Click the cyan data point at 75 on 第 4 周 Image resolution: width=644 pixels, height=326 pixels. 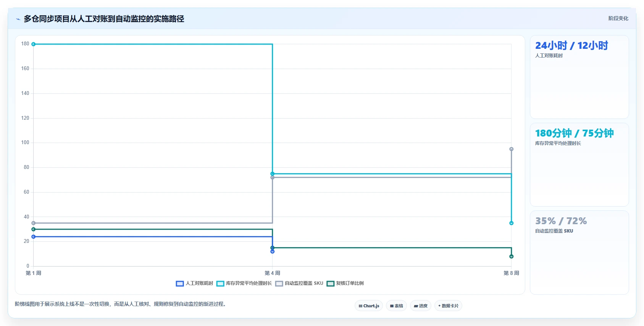point(273,174)
